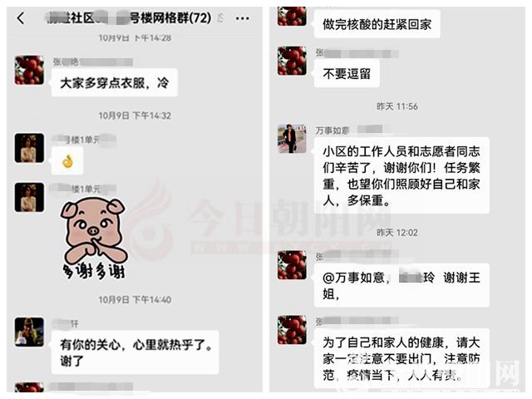The height and width of the screenshot is (399, 532).
Task: Open the three-dot chat options menu
Action: point(242,18)
